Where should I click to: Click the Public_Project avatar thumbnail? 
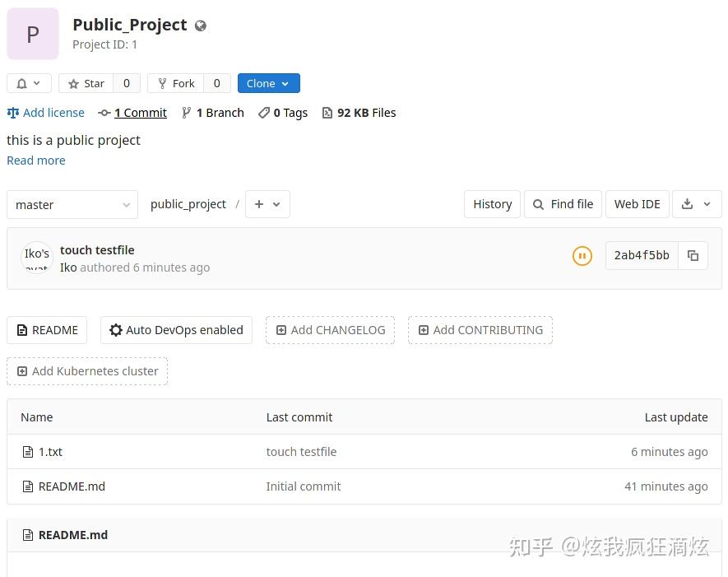pyautogui.click(x=33, y=34)
